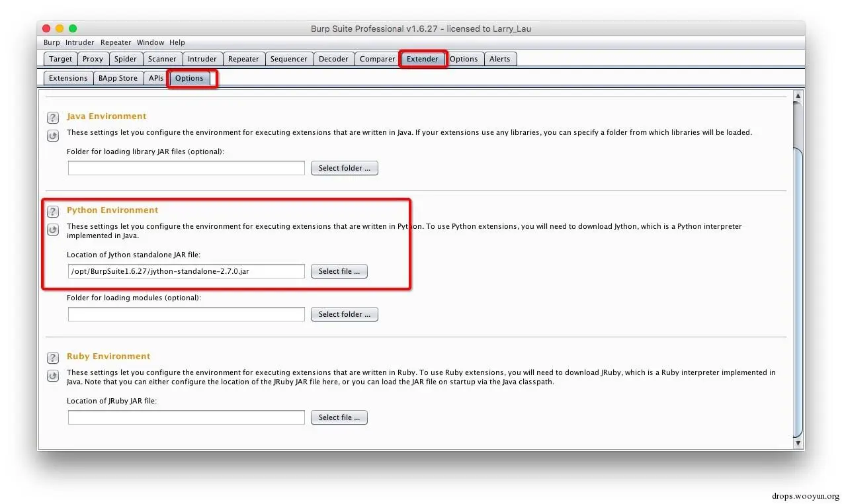Screen dimensions: 842x504
Task: Close the Burp Suite window
Action: click(46, 28)
